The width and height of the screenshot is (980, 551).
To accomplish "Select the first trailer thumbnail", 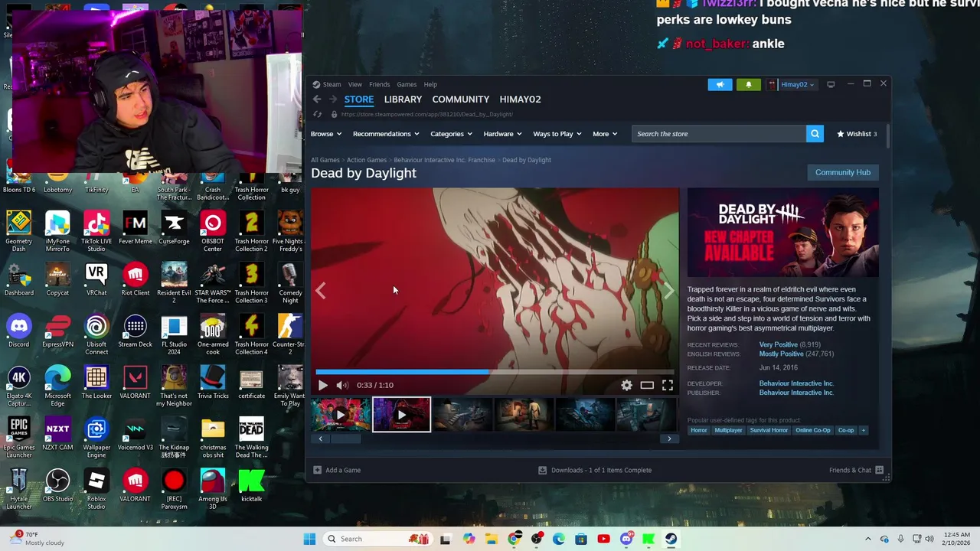I will tap(341, 415).
